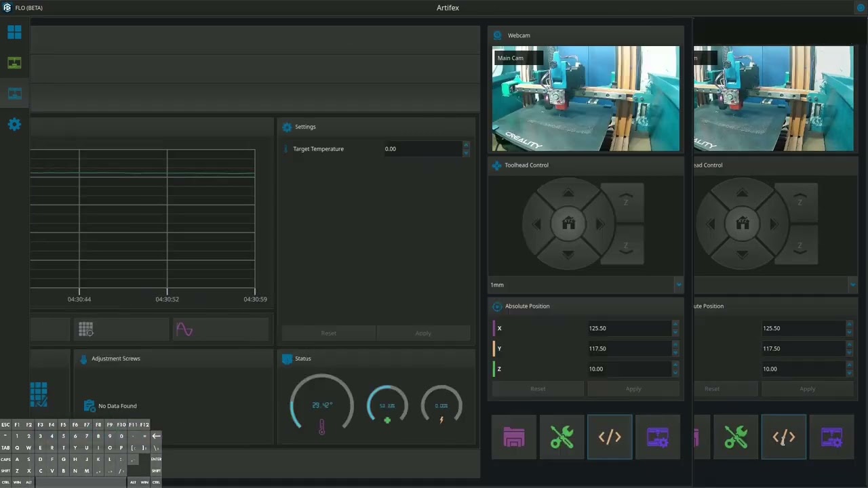
Task: Home all axes with the XYZ home button
Action: [568, 223]
